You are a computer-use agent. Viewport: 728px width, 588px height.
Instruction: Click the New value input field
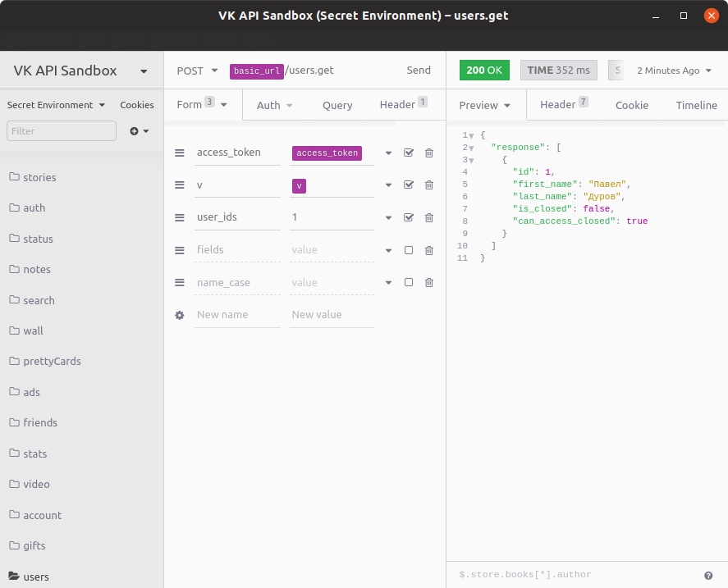point(332,315)
